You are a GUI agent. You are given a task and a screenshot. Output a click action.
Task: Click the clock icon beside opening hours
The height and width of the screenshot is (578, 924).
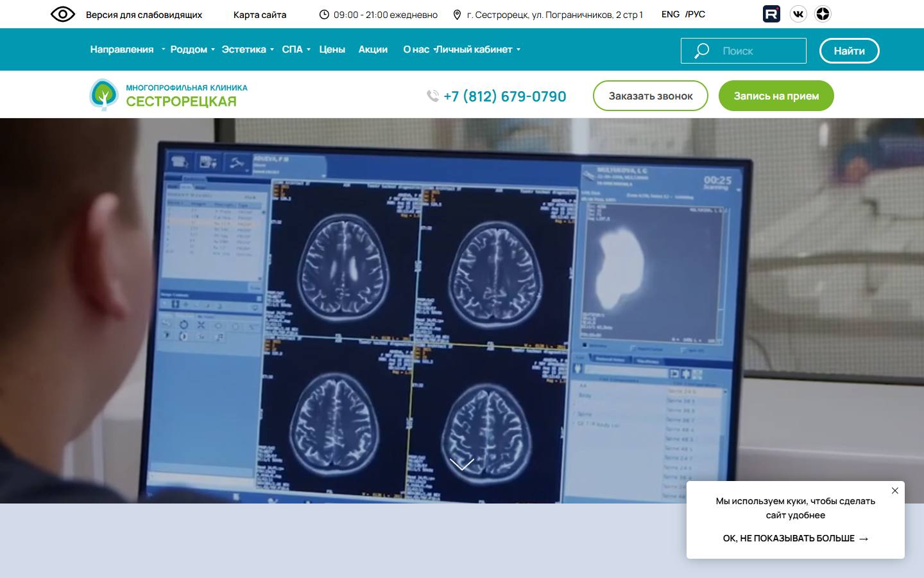coord(324,15)
